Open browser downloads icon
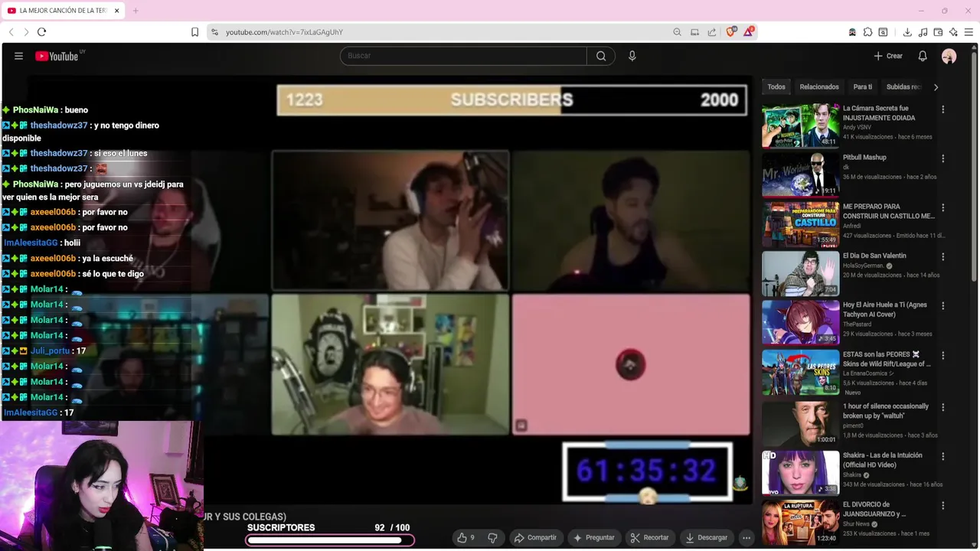This screenshot has height=551, width=980. point(907,32)
